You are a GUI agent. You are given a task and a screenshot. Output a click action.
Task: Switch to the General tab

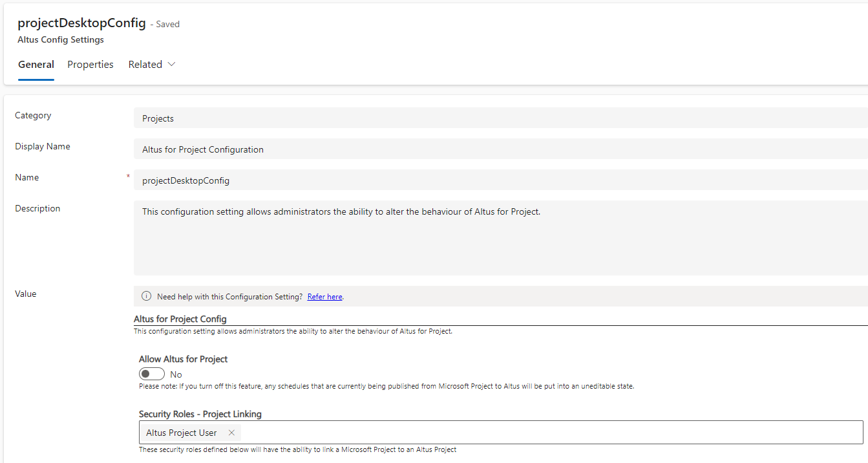36,65
